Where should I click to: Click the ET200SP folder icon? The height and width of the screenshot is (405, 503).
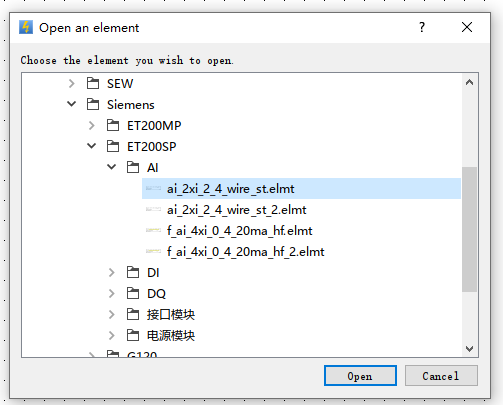[113, 146]
